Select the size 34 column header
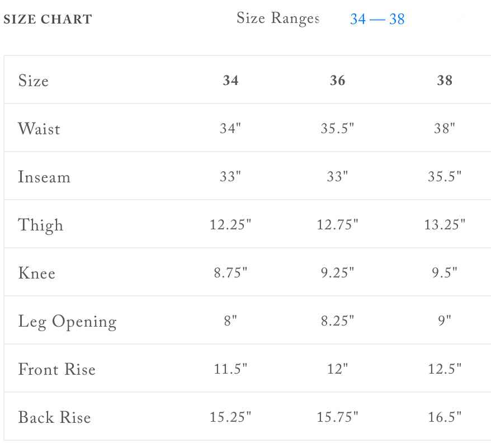This screenshot has height=448, width=491. pyautogui.click(x=230, y=81)
